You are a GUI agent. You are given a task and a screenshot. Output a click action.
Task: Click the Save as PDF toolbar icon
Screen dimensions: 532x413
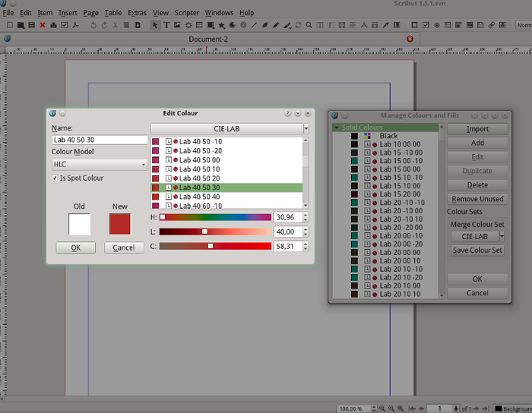coord(76,25)
